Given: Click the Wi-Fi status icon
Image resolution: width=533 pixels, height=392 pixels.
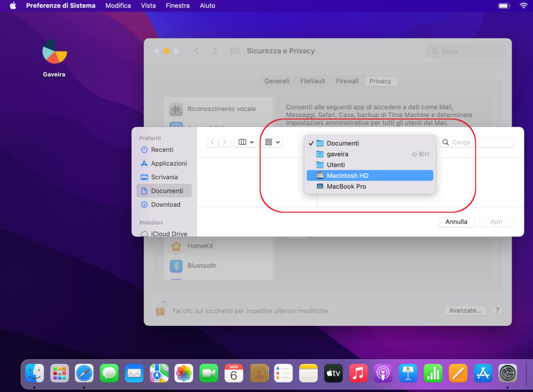Looking at the screenshot, I should coord(524,5).
